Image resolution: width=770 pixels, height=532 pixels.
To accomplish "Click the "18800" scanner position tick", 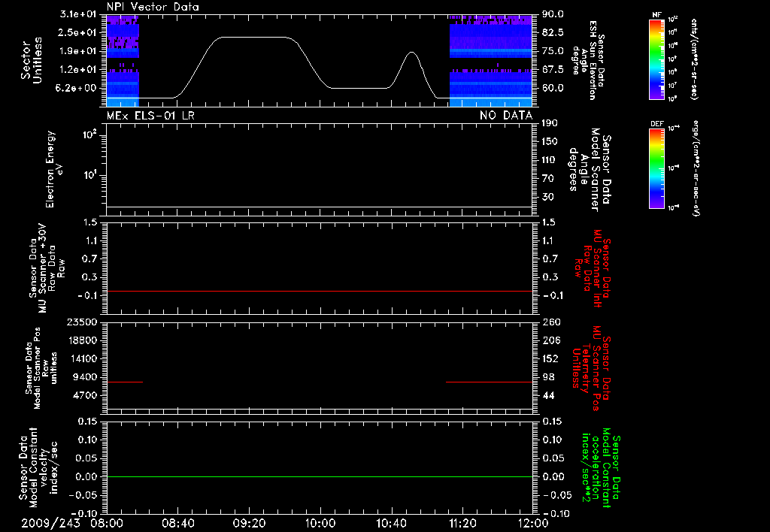I will point(82,340).
